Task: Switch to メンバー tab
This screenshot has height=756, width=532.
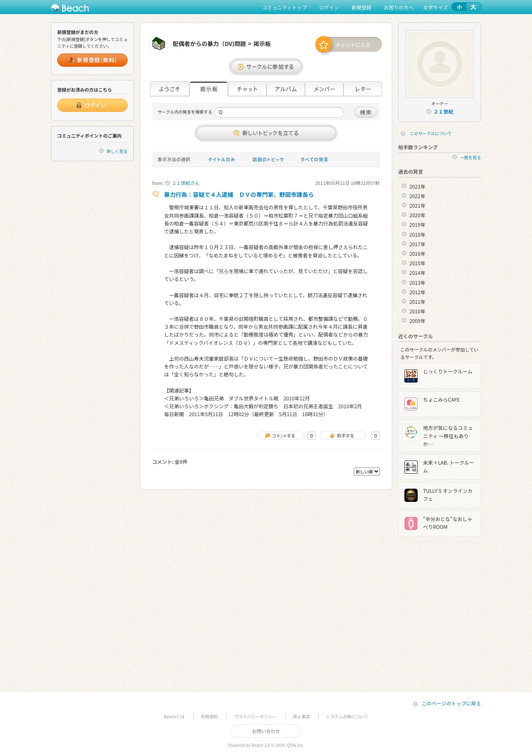Action: click(324, 89)
